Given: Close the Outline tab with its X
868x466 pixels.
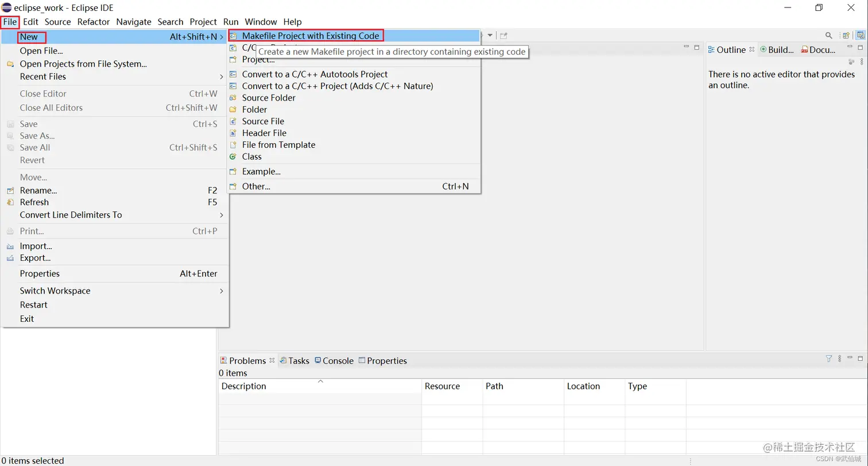Looking at the screenshot, I should coord(752,49).
